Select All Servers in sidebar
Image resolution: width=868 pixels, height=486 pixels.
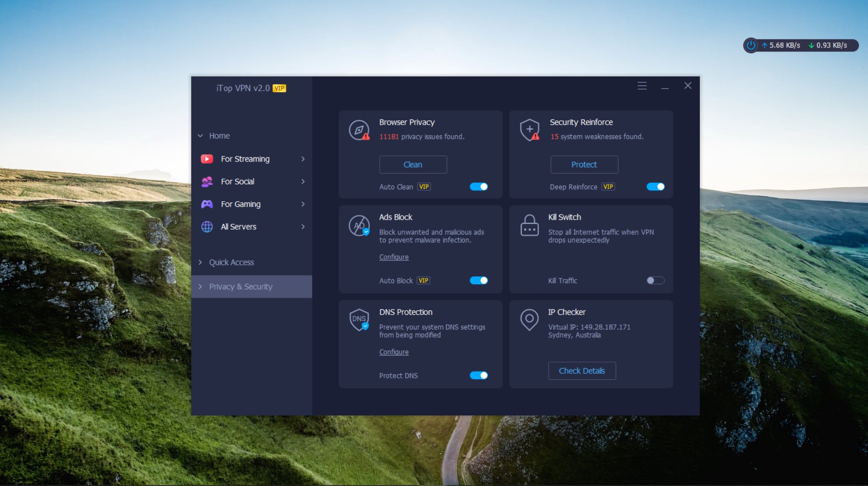coord(252,226)
